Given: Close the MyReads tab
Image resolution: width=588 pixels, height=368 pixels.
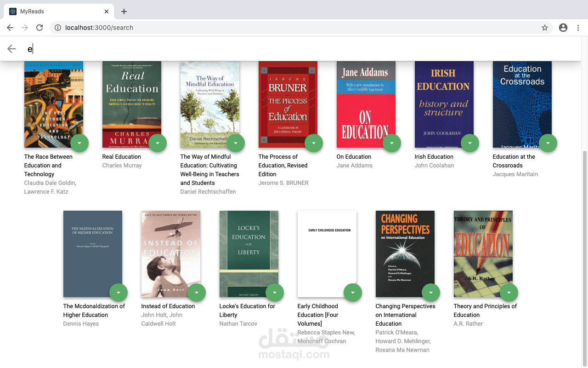Looking at the screenshot, I should coord(107,11).
